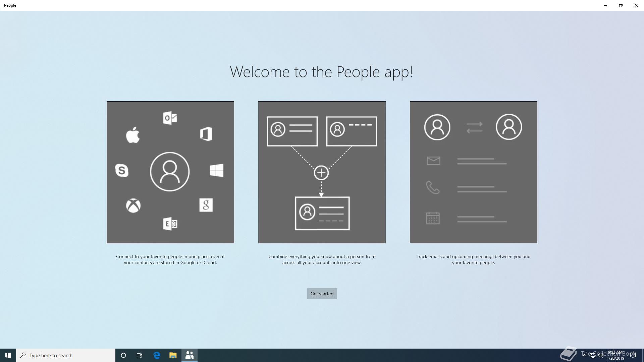Click the exchange arrows icon between avatars
The width and height of the screenshot is (644, 362).
[x=475, y=127]
